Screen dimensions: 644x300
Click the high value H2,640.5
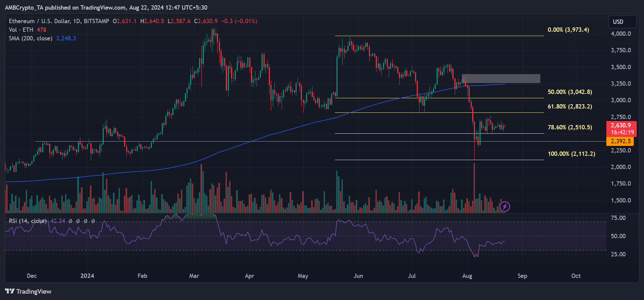[152, 21]
